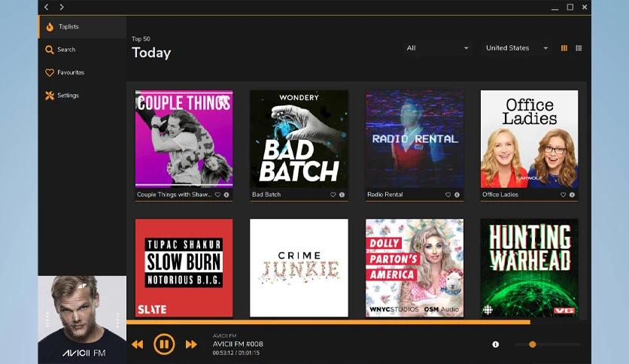629x364 pixels.
Task: Favourite Office Ladies with the heart toggle
Action: 564,195
